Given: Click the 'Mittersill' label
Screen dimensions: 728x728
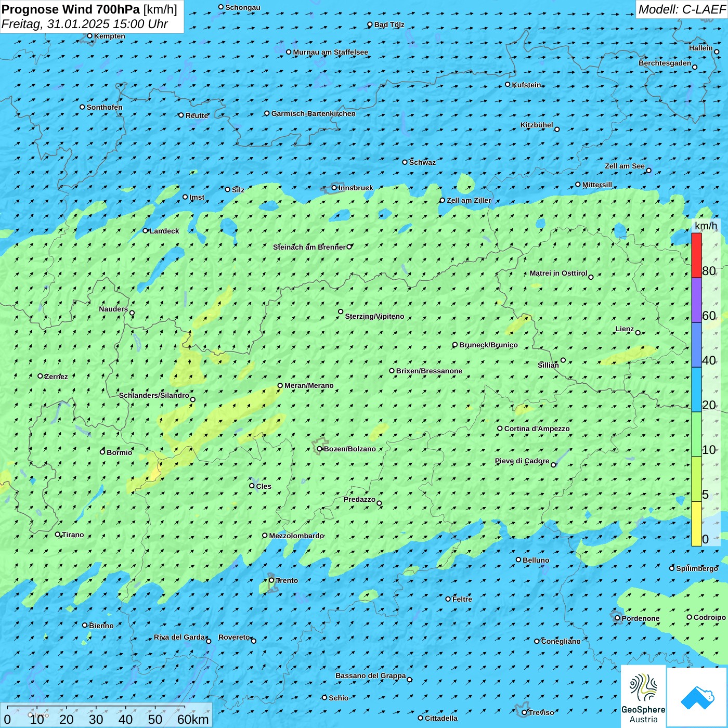Looking at the screenshot, I should [597, 185].
